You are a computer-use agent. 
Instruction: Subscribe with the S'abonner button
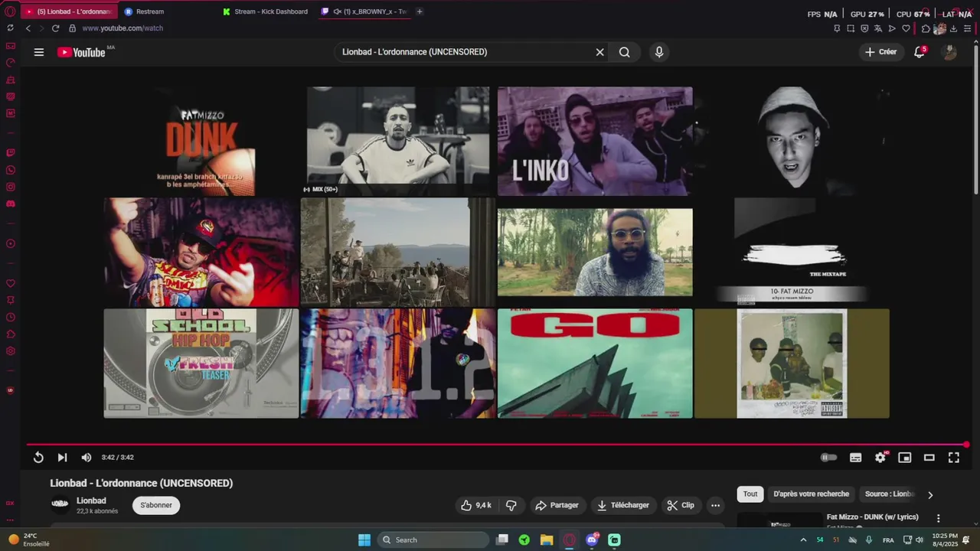pyautogui.click(x=156, y=505)
